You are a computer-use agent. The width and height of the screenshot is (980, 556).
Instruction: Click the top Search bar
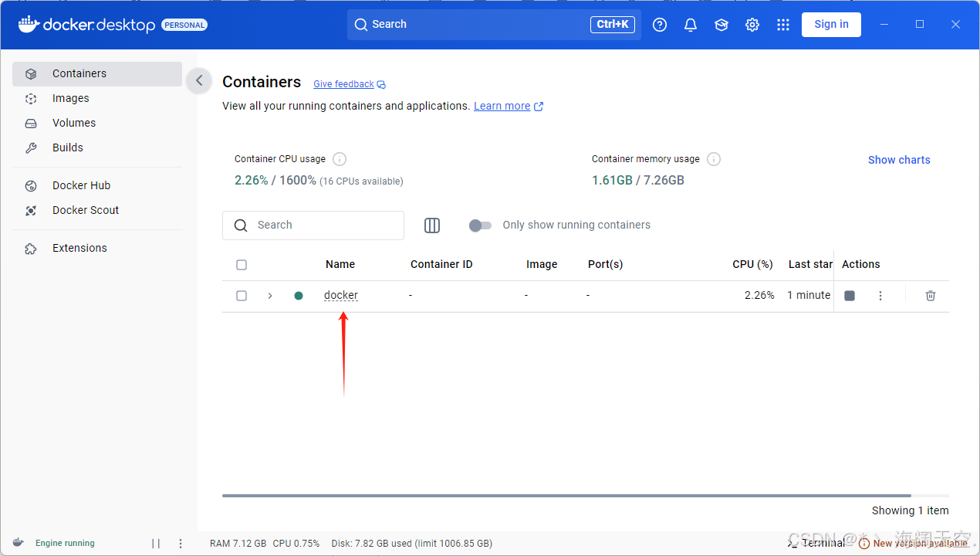tap(494, 25)
